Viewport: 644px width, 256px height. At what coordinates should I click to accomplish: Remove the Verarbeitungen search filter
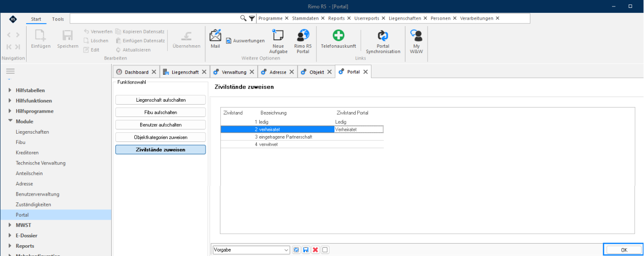click(x=497, y=18)
